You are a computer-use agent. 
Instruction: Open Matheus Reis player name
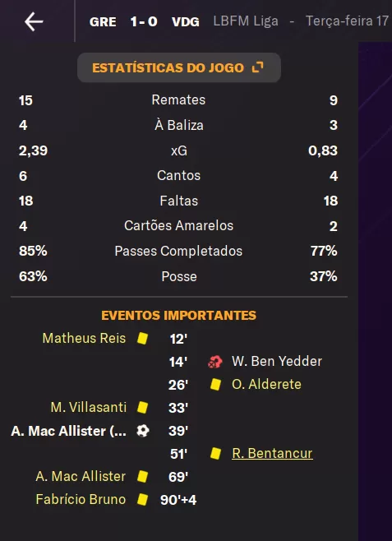pos(84,338)
